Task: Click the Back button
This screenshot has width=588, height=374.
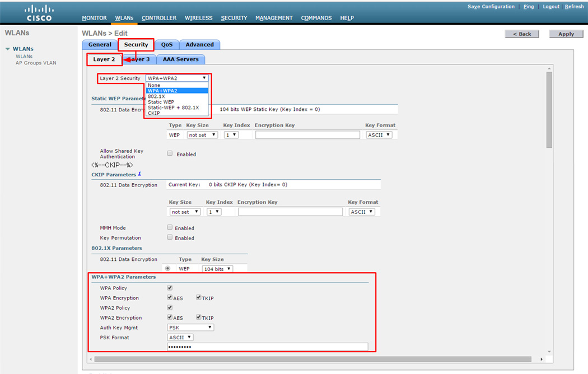Action: 522,34
